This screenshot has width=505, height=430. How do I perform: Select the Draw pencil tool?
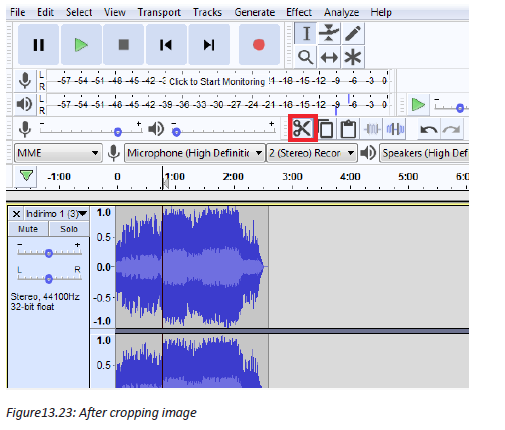click(x=353, y=33)
